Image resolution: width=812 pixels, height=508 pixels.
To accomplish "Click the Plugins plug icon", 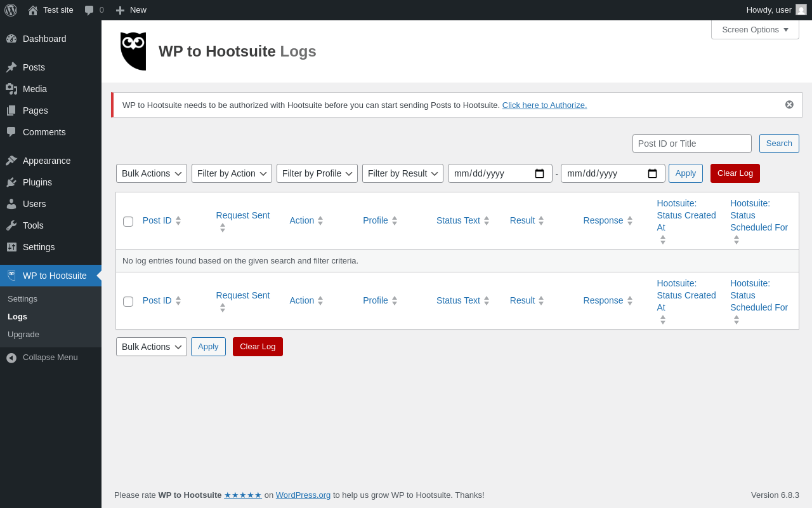I will pyautogui.click(x=11, y=182).
